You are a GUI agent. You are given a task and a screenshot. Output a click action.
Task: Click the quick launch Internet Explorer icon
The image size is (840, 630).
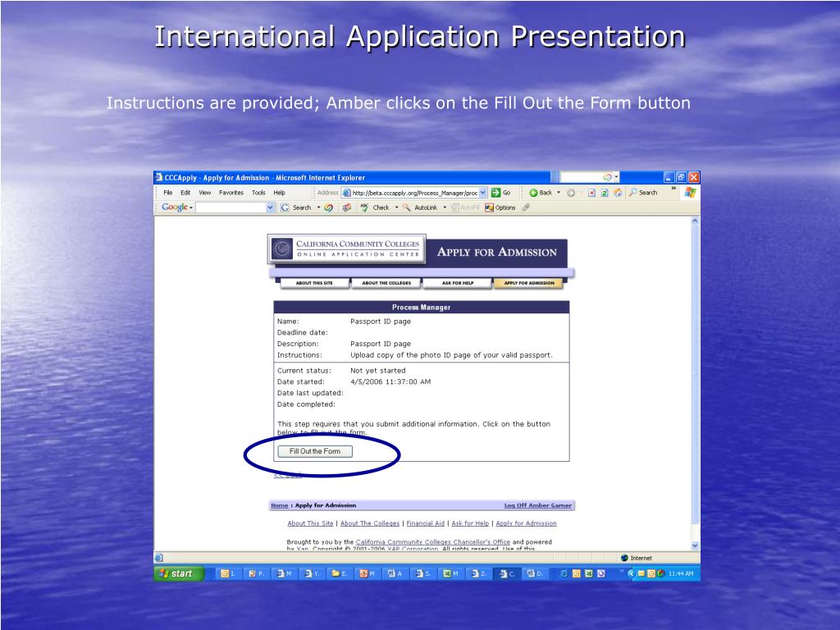tap(564, 573)
